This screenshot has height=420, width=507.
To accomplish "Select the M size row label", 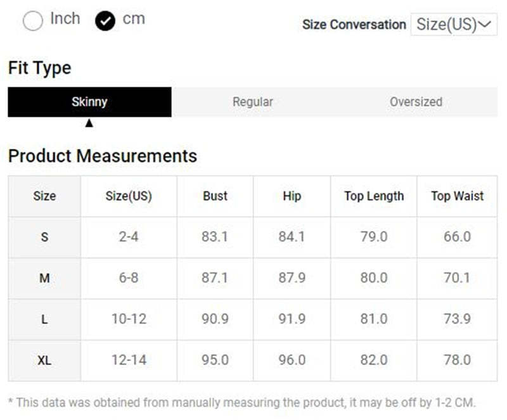I will click(x=44, y=278).
